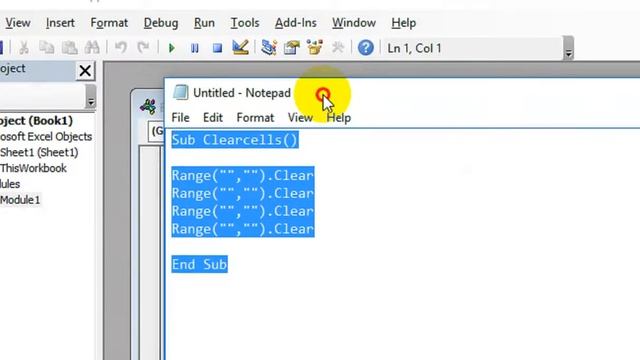This screenshot has height=360, width=640.
Task: Open Notepad's Edit menu
Action: tap(213, 118)
